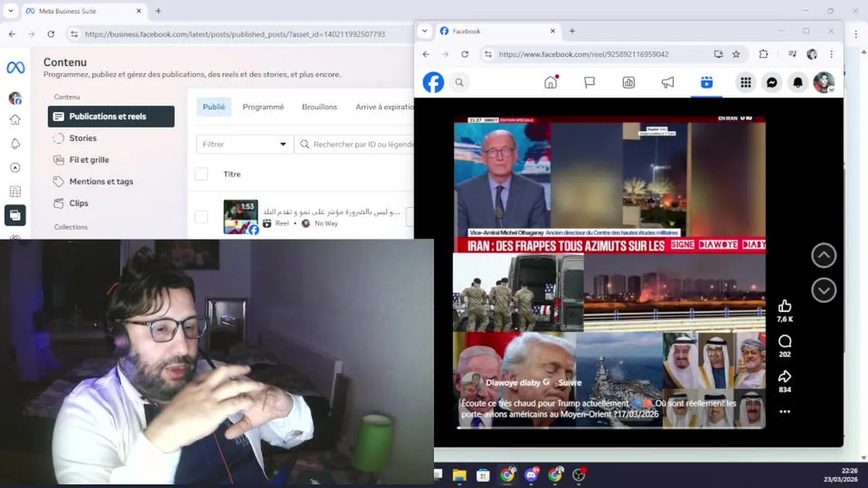Switch to the Publié tab

pos(214,107)
